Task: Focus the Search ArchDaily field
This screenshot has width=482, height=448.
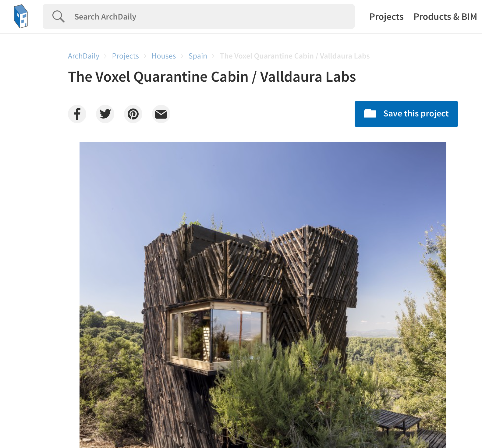Action: 199,16
